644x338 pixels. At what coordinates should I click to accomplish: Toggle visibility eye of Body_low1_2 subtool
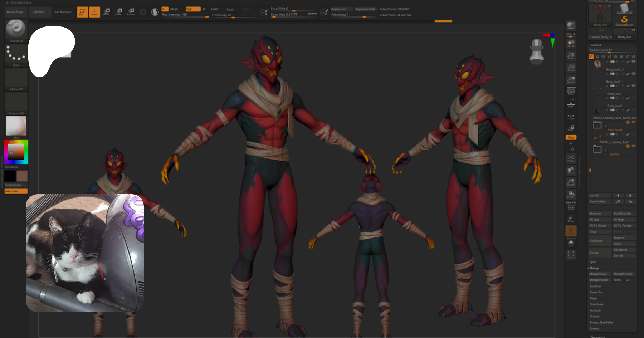634,74
